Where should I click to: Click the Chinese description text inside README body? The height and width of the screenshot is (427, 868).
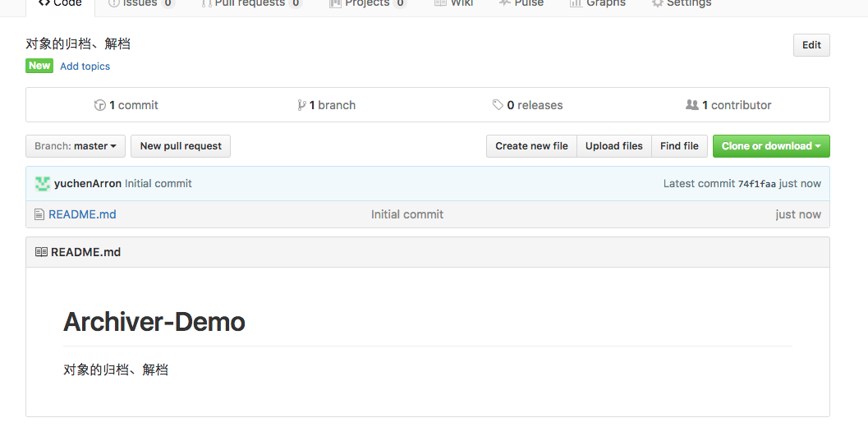(x=116, y=370)
